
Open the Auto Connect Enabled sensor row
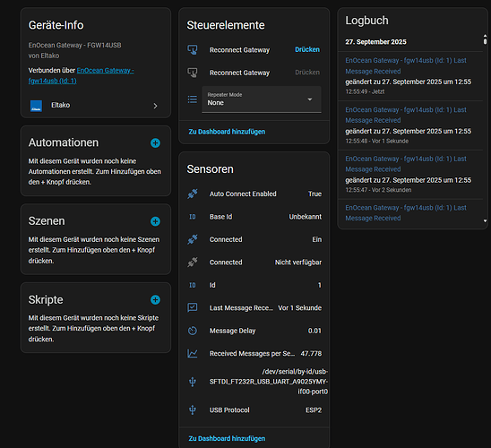pyautogui.click(x=254, y=194)
